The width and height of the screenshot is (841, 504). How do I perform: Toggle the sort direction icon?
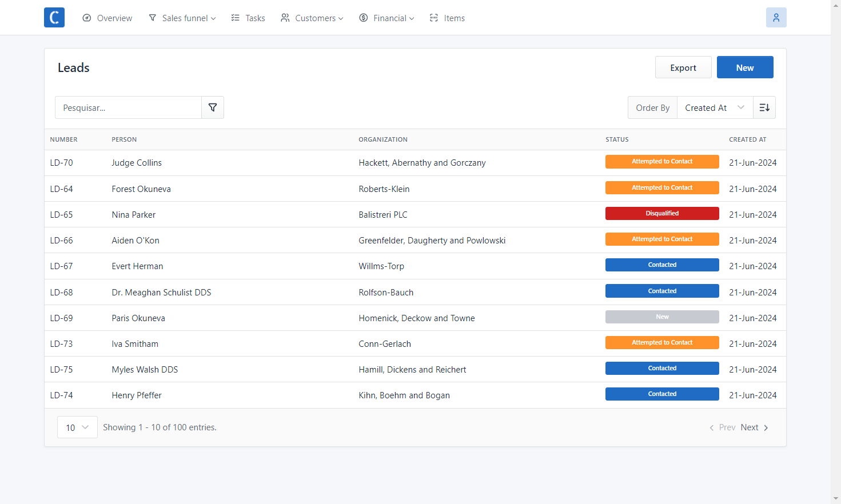tap(764, 107)
